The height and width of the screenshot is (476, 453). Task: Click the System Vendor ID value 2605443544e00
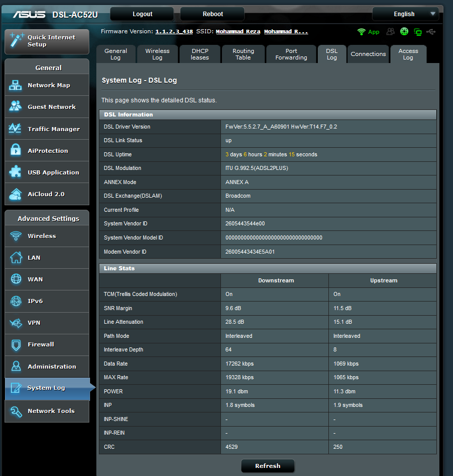pos(245,223)
